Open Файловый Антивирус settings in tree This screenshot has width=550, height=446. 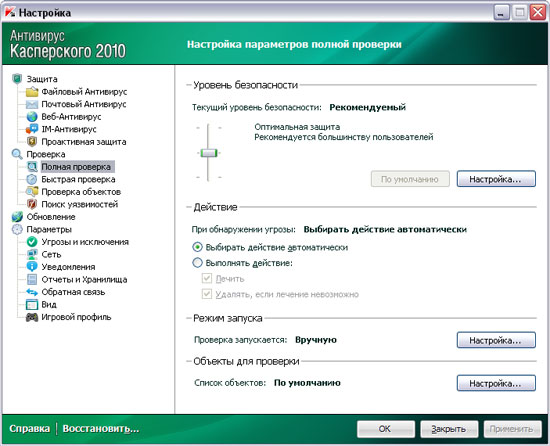pyautogui.click(x=84, y=92)
